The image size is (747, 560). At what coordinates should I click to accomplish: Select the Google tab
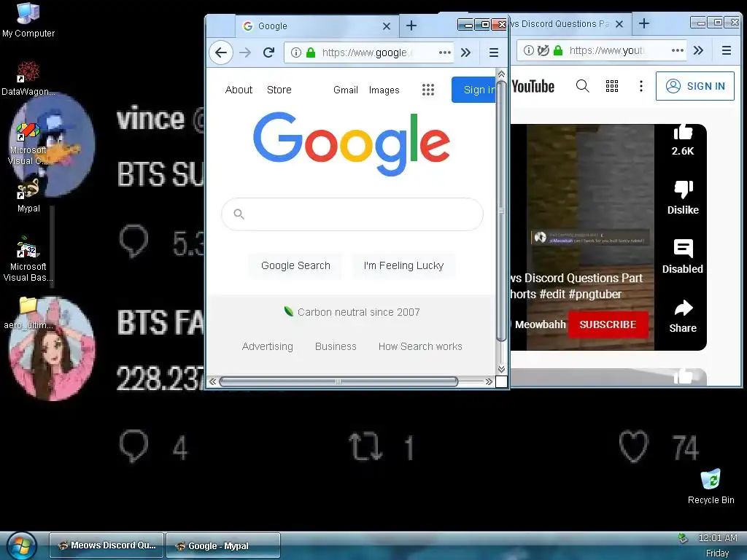pyautogui.click(x=317, y=26)
